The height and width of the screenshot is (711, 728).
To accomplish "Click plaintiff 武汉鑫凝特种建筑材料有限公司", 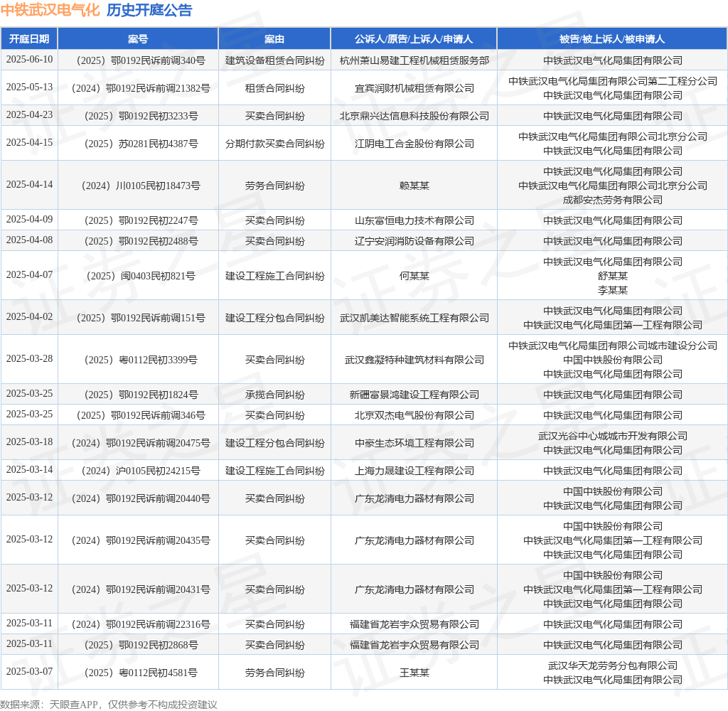I will (414, 360).
